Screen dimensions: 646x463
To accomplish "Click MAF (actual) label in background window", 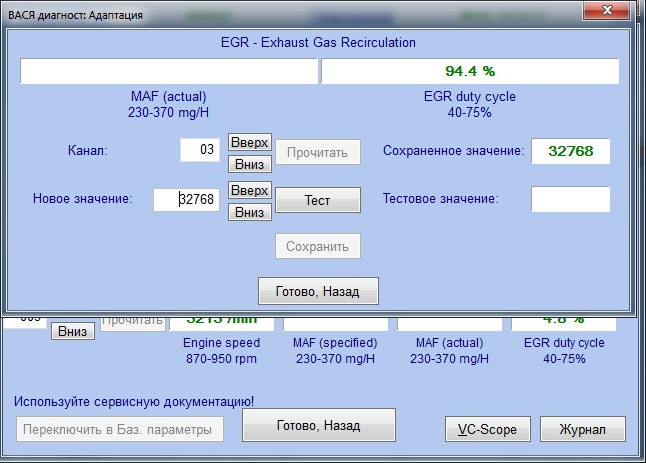I will coord(449,343).
